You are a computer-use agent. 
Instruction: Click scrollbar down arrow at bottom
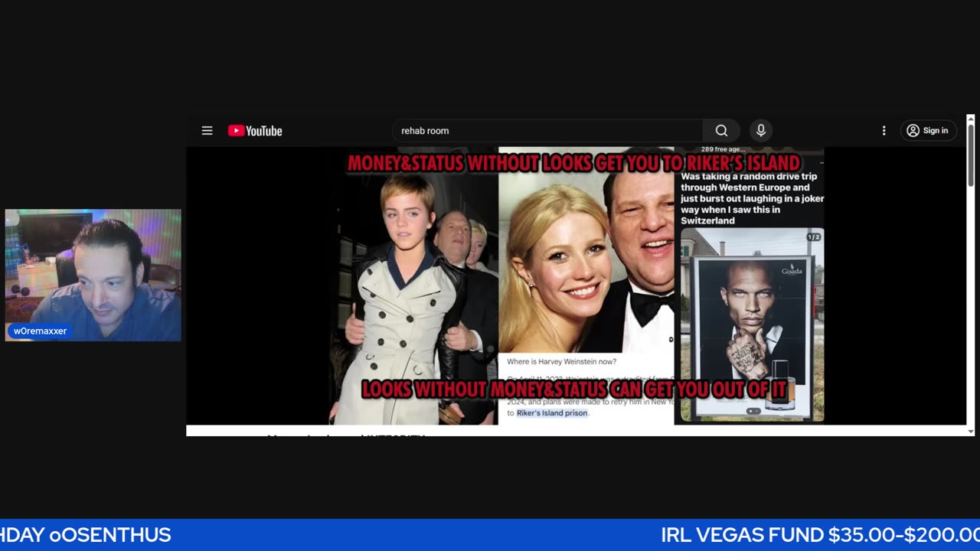point(971,432)
